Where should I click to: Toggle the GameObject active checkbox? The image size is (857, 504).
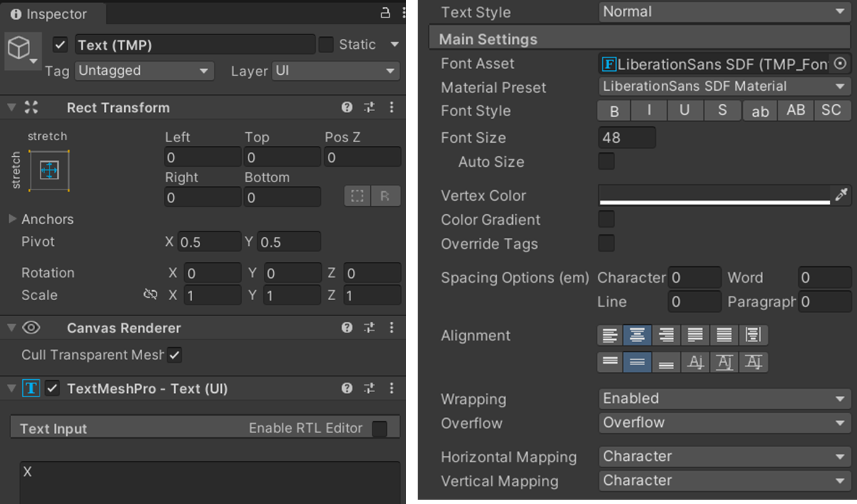[x=60, y=44]
